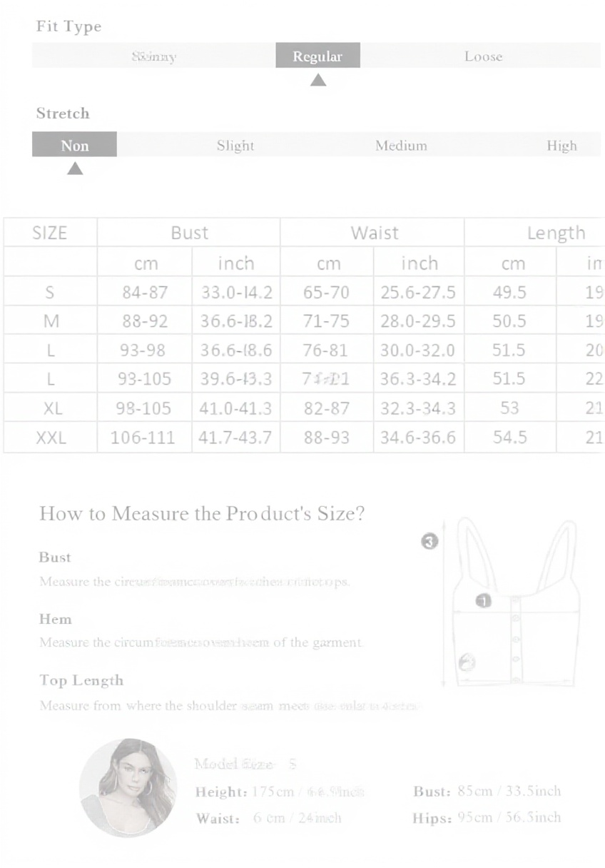The height and width of the screenshot is (868, 605).
Task: Click the number 3 marker on garment diagram
Action: pos(429,542)
